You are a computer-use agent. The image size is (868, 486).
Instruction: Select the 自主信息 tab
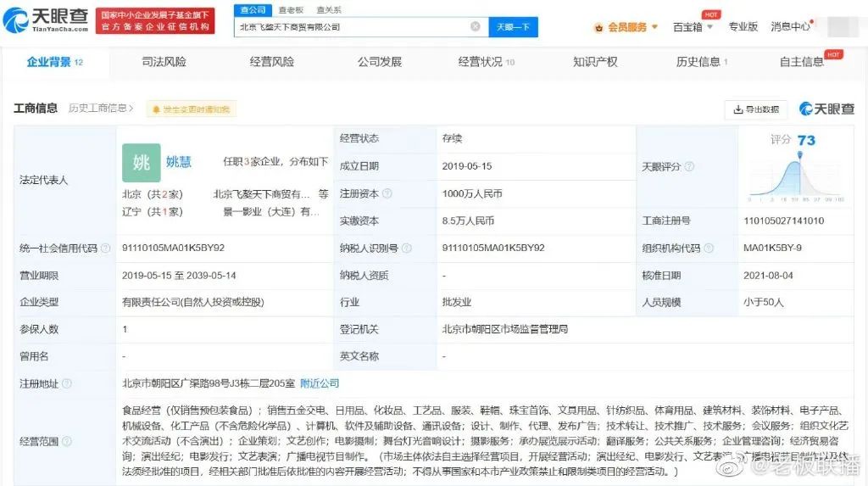point(802,62)
